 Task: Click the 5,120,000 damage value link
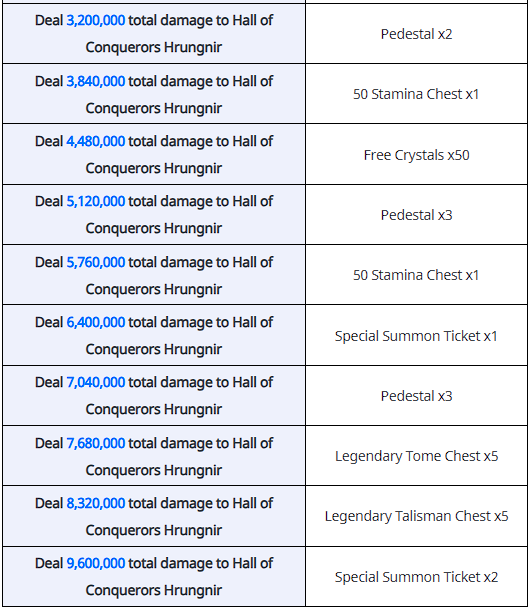95,202
